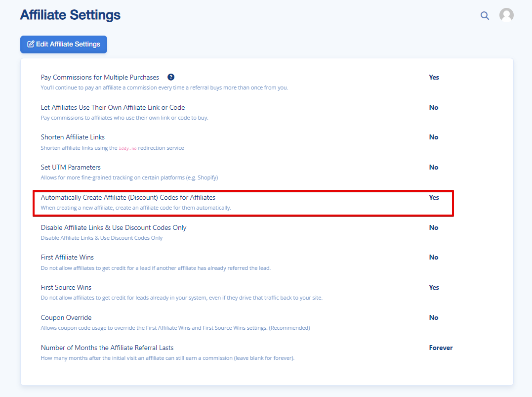Viewport: 532px width, 397px height.
Task: Click the No value for Shorten Affiliate Links
Action: (x=434, y=137)
